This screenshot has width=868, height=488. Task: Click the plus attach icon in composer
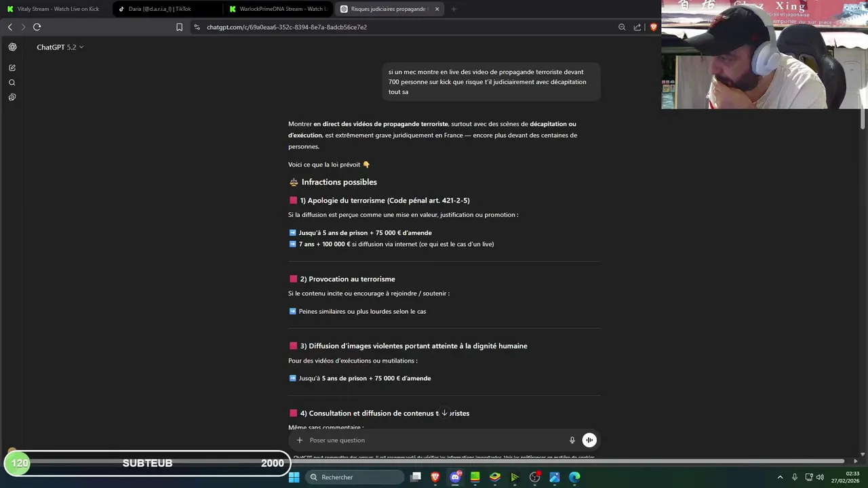(300, 440)
